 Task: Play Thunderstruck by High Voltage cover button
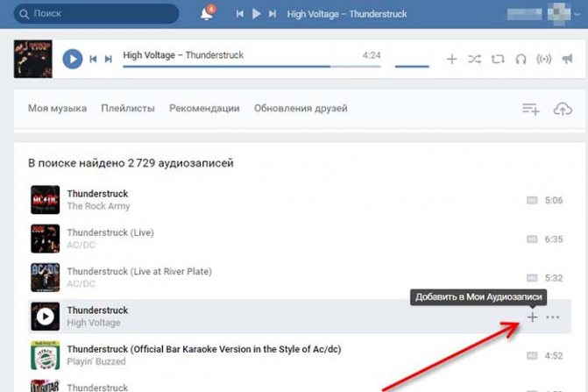(x=45, y=317)
